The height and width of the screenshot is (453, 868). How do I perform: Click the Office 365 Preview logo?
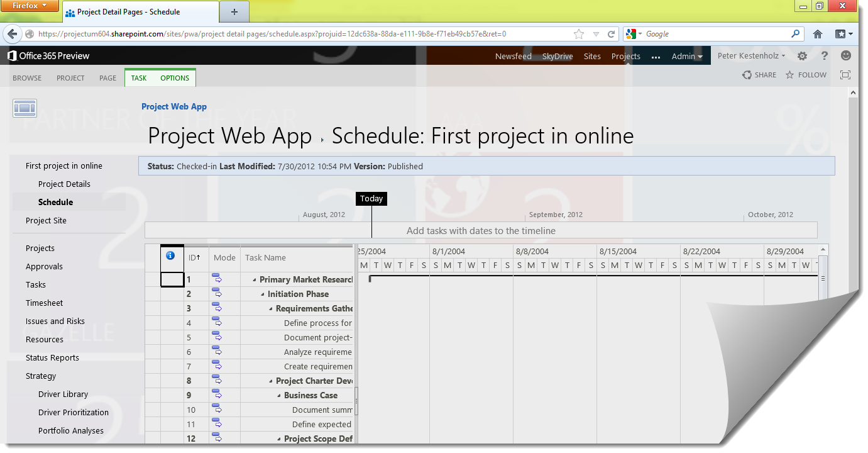(48, 56)
